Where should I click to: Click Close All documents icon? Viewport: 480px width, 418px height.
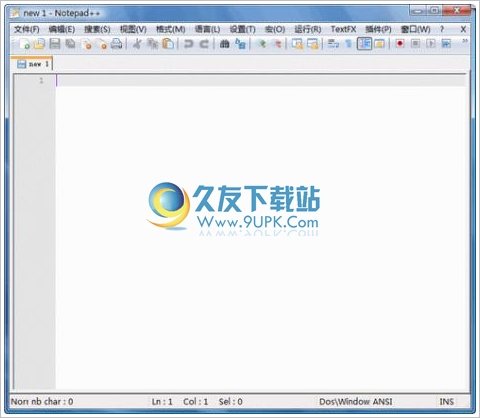(x=102, y=44)
